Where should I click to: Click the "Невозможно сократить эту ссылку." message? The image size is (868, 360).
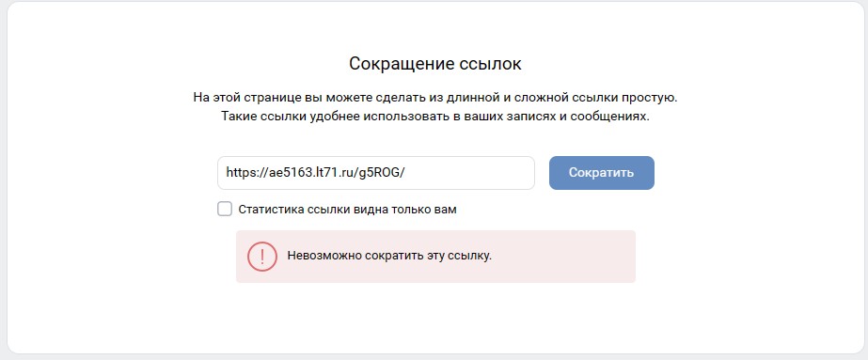(389, 257)
